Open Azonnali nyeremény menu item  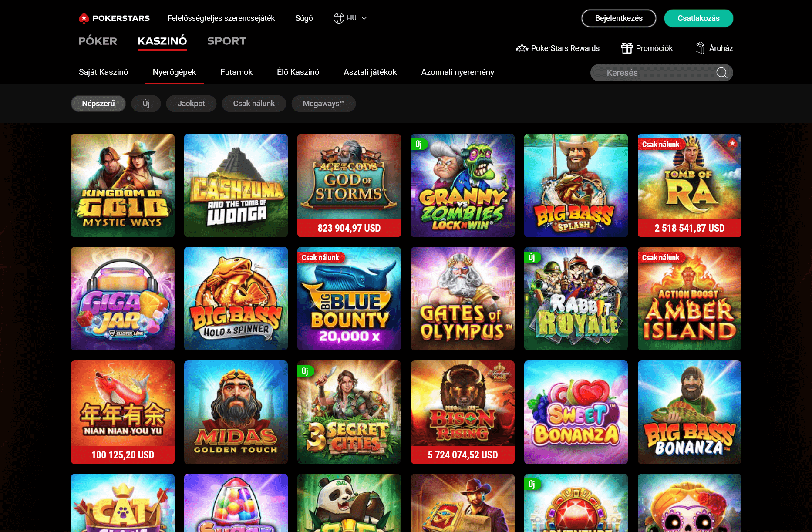(x=458, y=72)
